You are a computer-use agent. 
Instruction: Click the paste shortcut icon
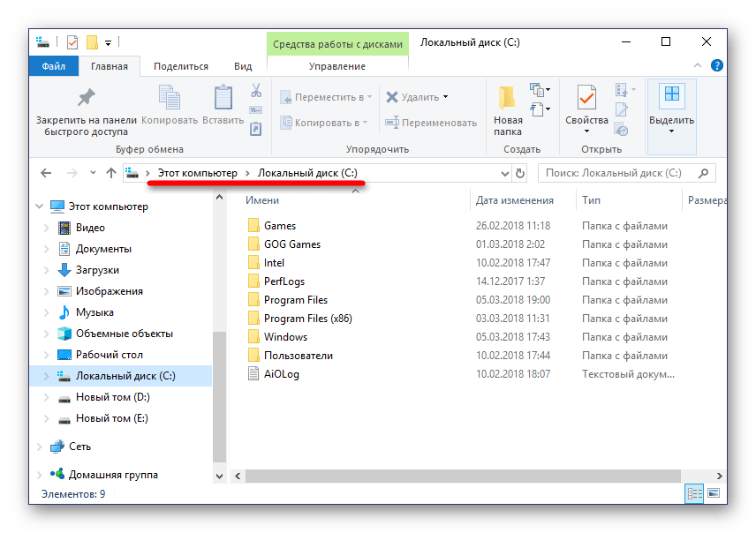pyautogui.click(x=256, y=129)
